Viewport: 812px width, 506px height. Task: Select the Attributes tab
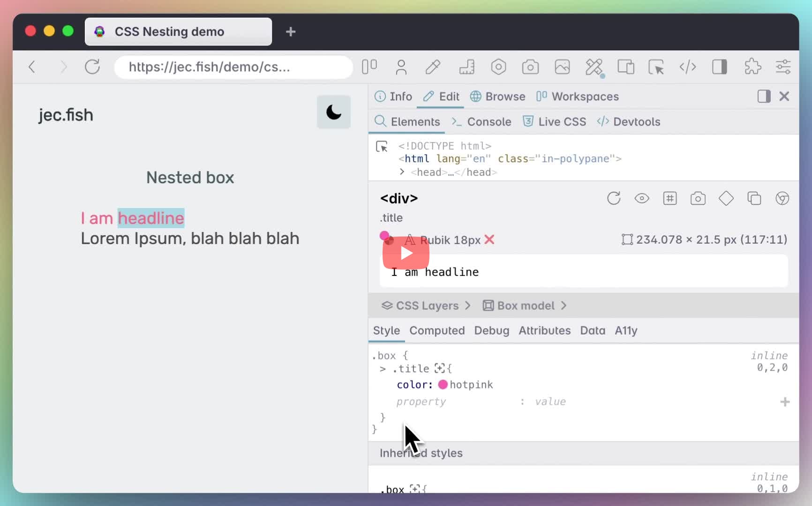544,331
